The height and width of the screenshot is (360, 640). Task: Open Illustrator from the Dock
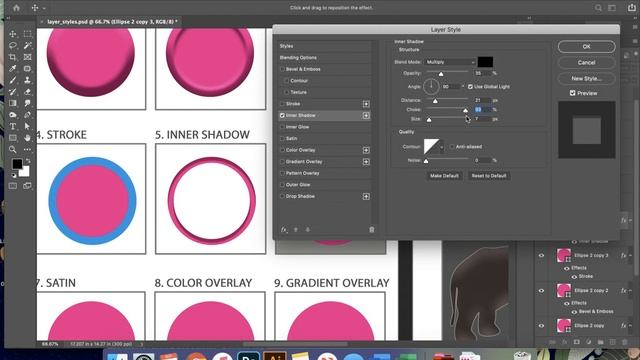click(x=275, y=356)
